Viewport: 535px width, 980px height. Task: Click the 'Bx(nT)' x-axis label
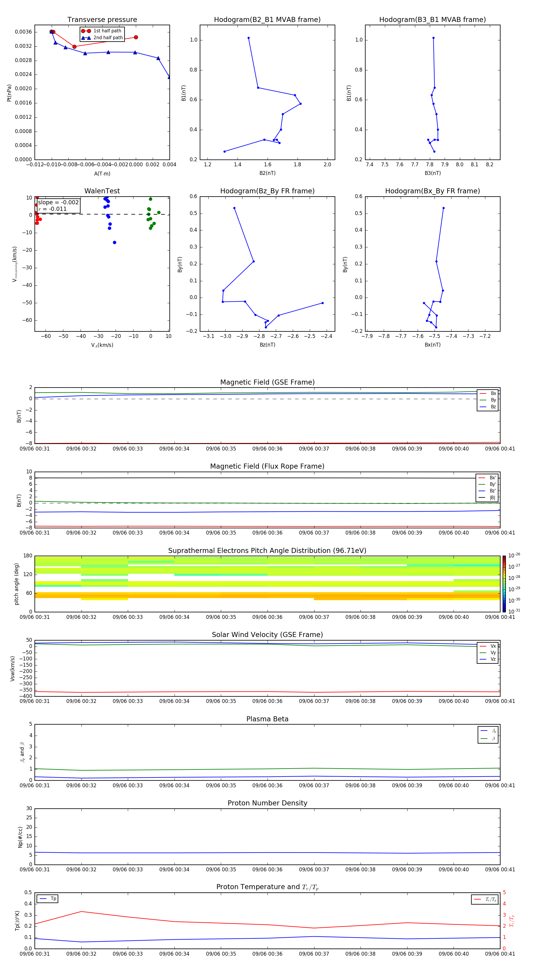[432, 345]
